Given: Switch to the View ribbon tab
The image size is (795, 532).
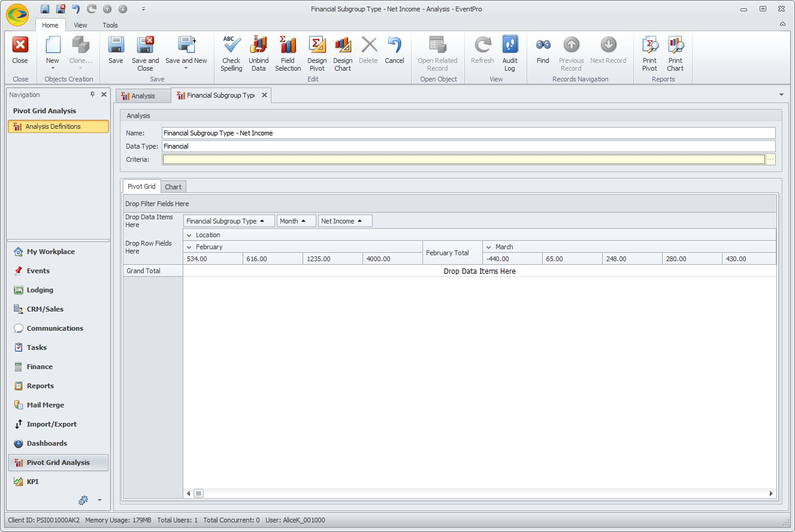Looking at the screenshot, I should click(81, 25).
